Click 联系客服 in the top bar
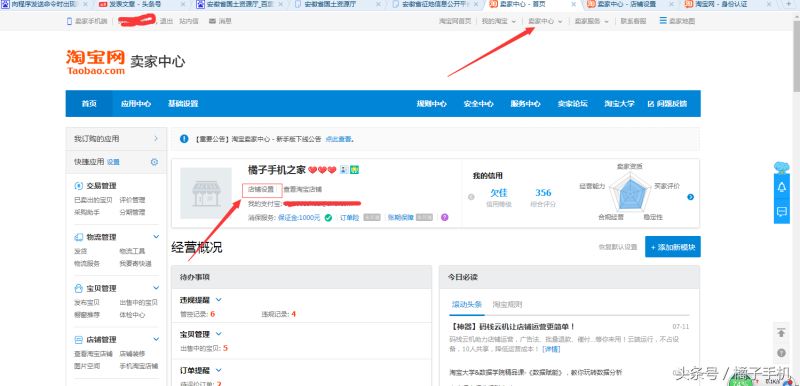Screen dimensions: 800x386 [634, 21]
